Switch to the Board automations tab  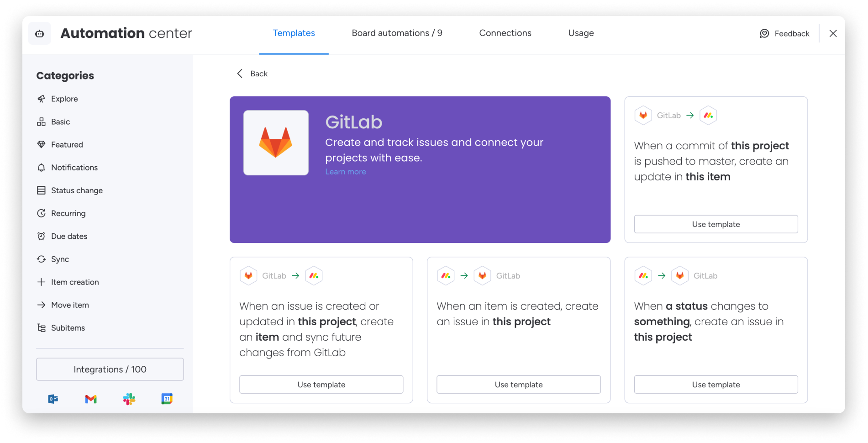[396, 33]
